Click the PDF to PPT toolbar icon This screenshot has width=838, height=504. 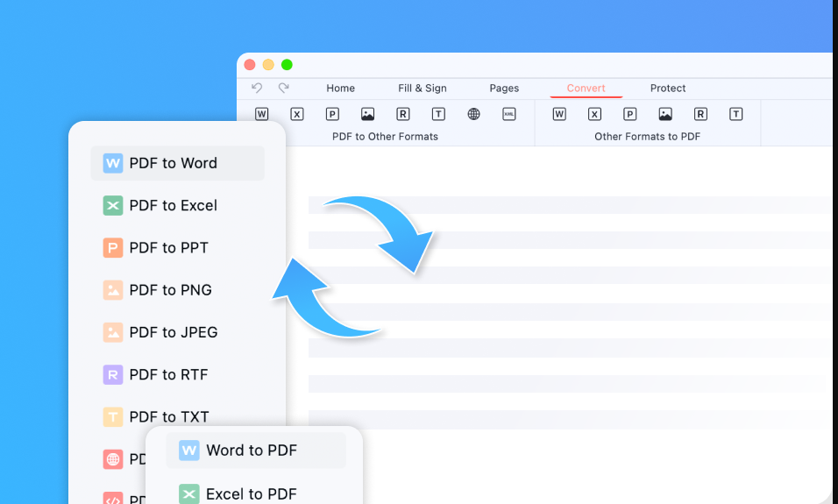(x=332, y=114)
